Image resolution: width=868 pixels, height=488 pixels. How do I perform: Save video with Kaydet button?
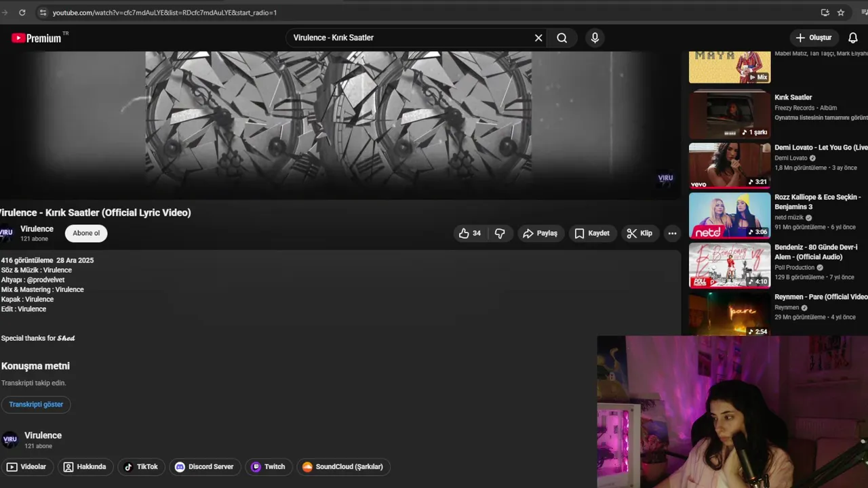(x=592, y=233)
